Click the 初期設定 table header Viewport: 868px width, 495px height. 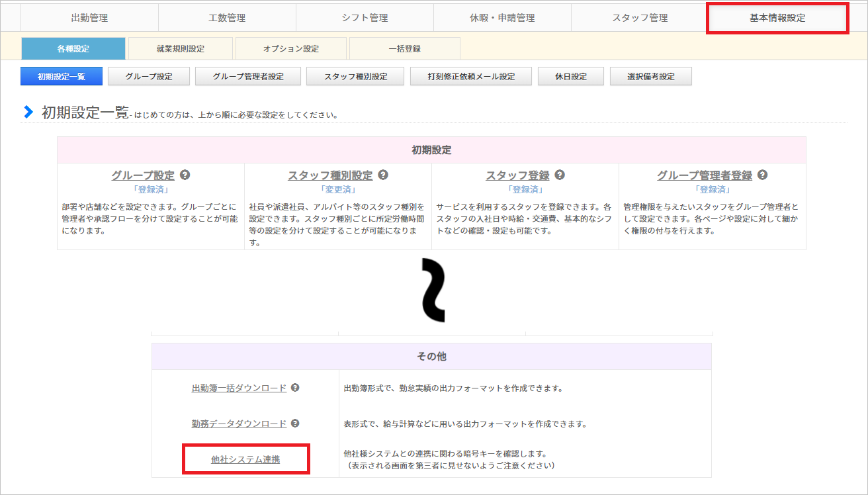pos(431,150)
